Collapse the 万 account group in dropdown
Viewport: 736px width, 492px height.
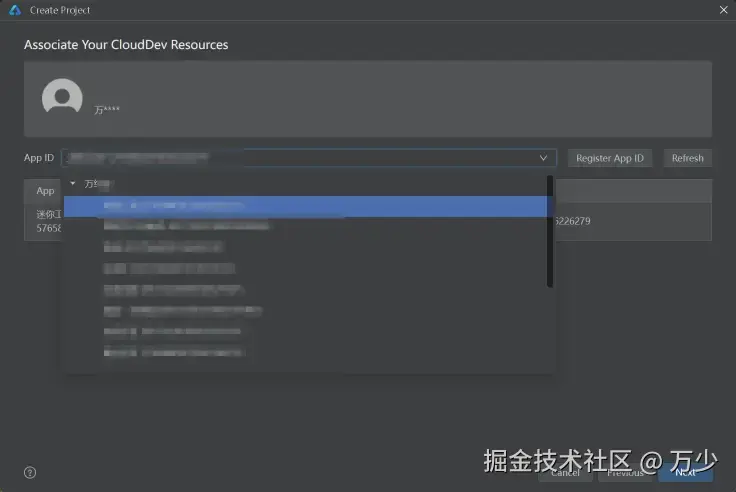click(73, 184)
